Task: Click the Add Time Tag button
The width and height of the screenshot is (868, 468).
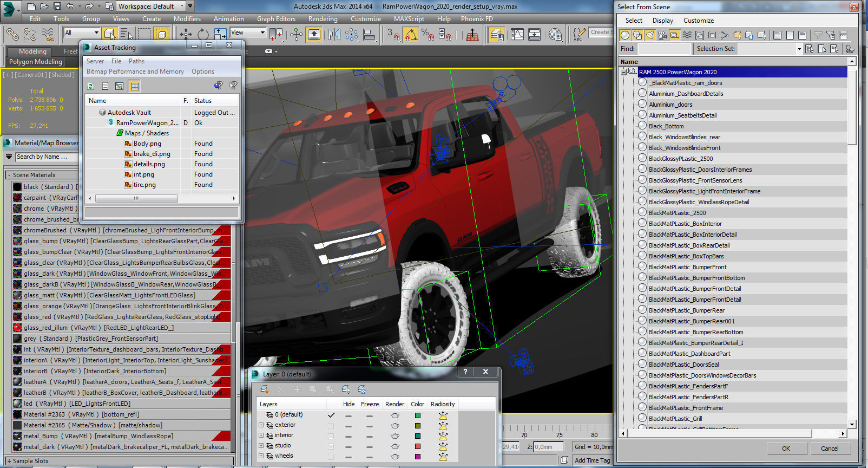Action: [592, 460]
